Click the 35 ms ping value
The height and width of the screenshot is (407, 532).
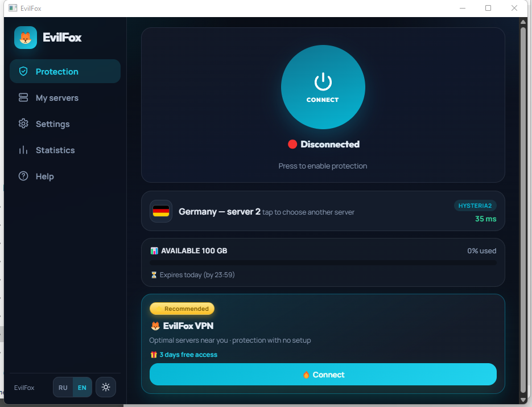(x=485, y=219)
